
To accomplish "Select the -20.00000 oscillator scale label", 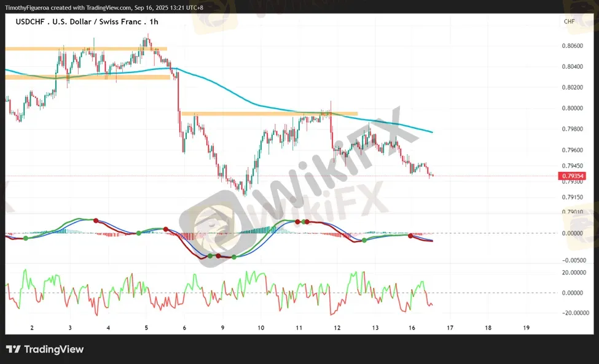I will pyautogui.click(x=575, y=313).
